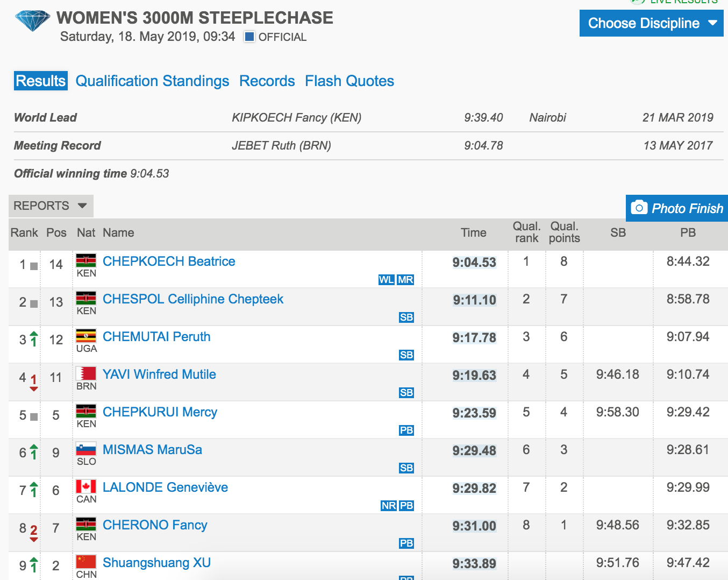This screenshot has height=580, width=728.
Task: Click the Bahrain flag beside YAVI Winfred
Action: (86, 374)
